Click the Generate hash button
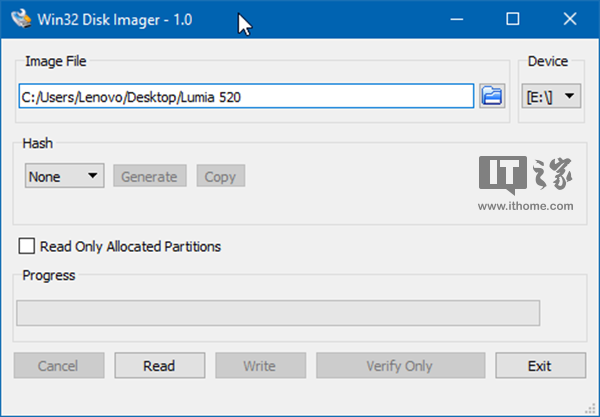Viewport: 600px width, 417px height. pos(150,176)
